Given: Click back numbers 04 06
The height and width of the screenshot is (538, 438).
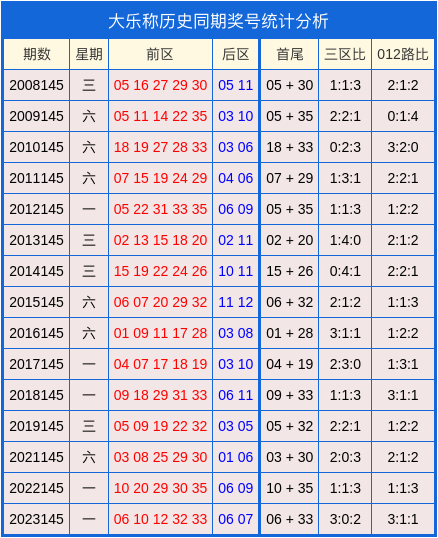Looking at the screenshot, I should tap(236, 178).
